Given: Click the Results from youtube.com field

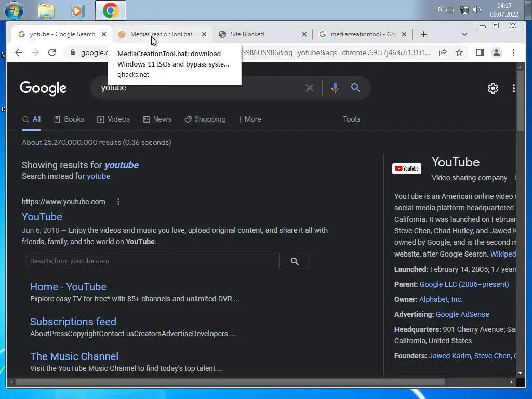Looking at the screenshot, I should point(152,261).
